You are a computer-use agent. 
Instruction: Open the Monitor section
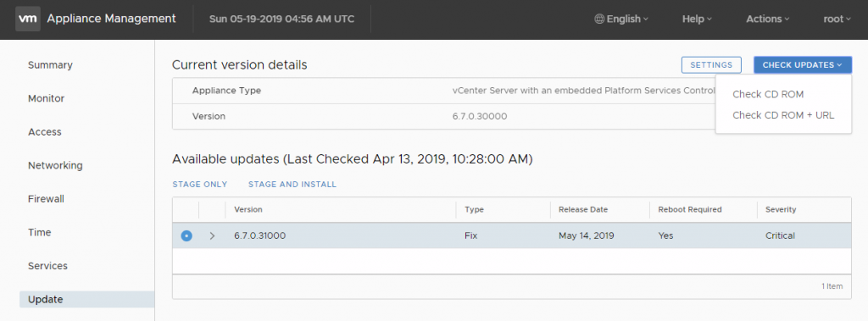click(x=47, y=98)
